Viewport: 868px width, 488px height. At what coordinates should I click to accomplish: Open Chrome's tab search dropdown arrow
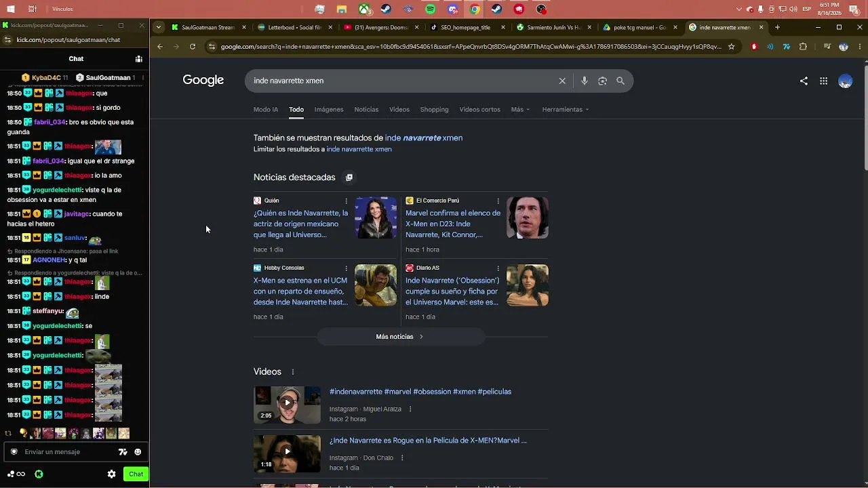[x=158, y=28]
